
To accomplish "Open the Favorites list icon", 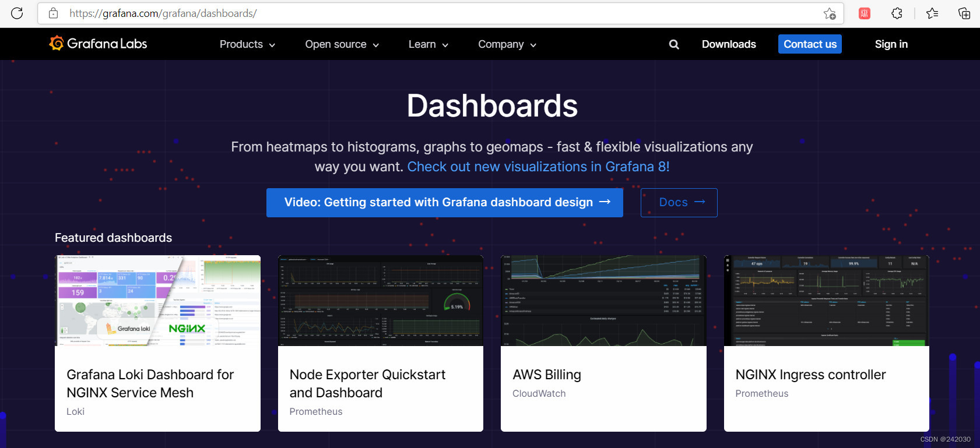I will (932, 13).
